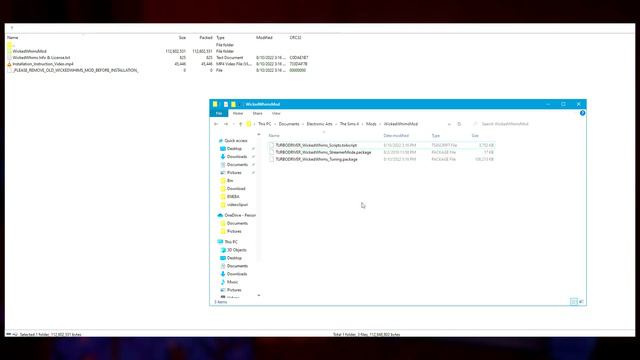Open Music under This PC
Screen dimensions: 640x360
tap(232, 282)
